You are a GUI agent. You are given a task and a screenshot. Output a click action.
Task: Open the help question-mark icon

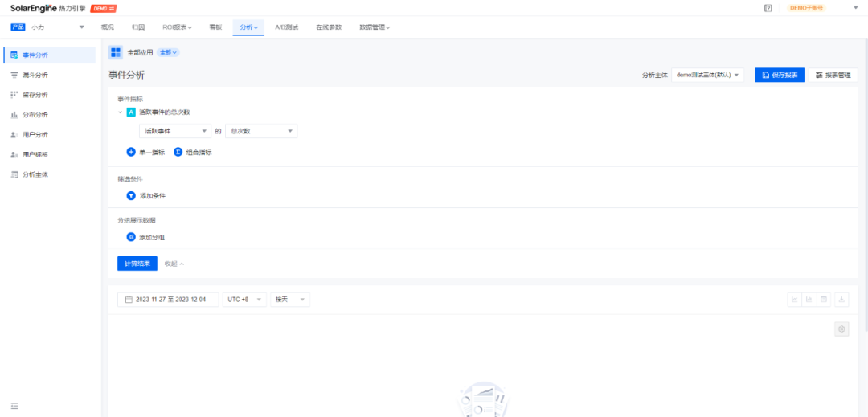click(768, 8)
